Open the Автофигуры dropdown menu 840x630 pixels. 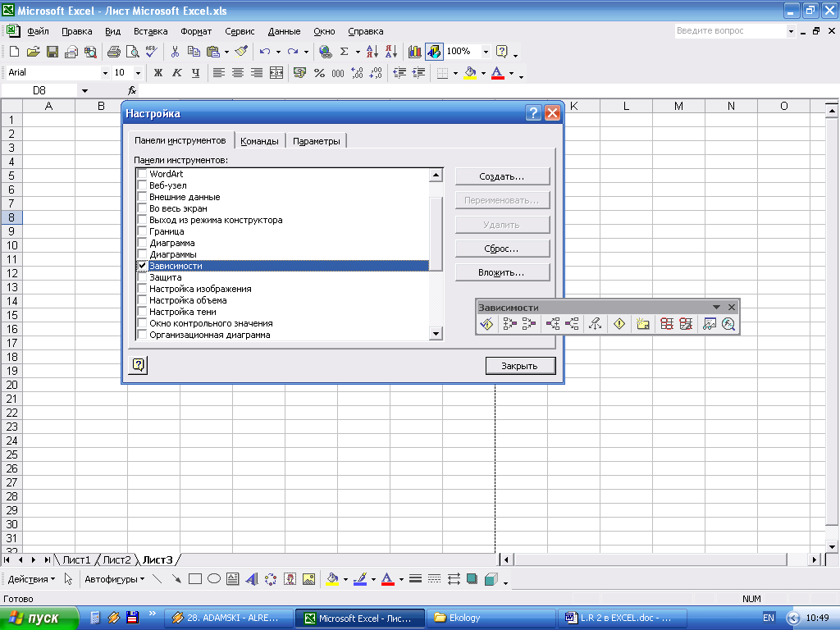pos(115,579)
